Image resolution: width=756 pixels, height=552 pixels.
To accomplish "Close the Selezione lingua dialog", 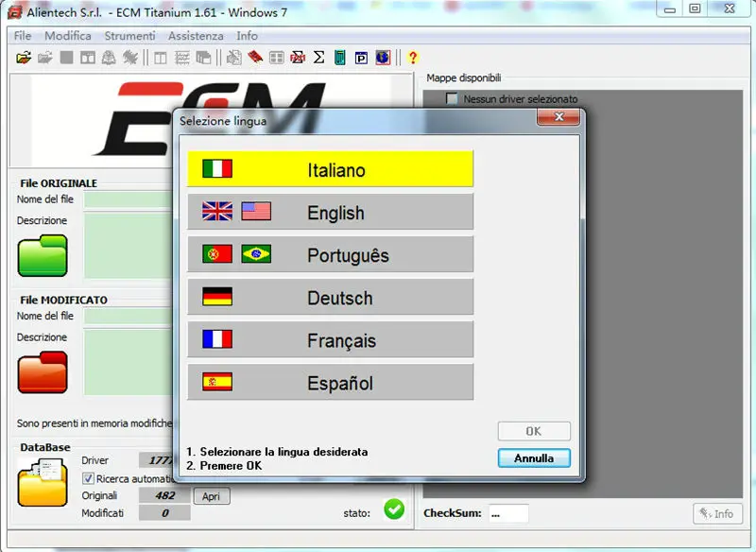I will click(558, 116).
